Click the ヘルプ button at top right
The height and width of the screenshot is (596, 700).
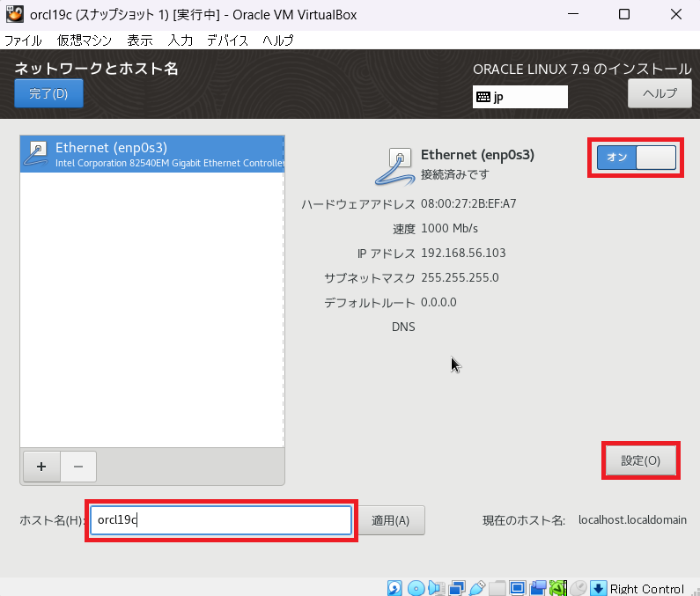[x=659, y=93]
